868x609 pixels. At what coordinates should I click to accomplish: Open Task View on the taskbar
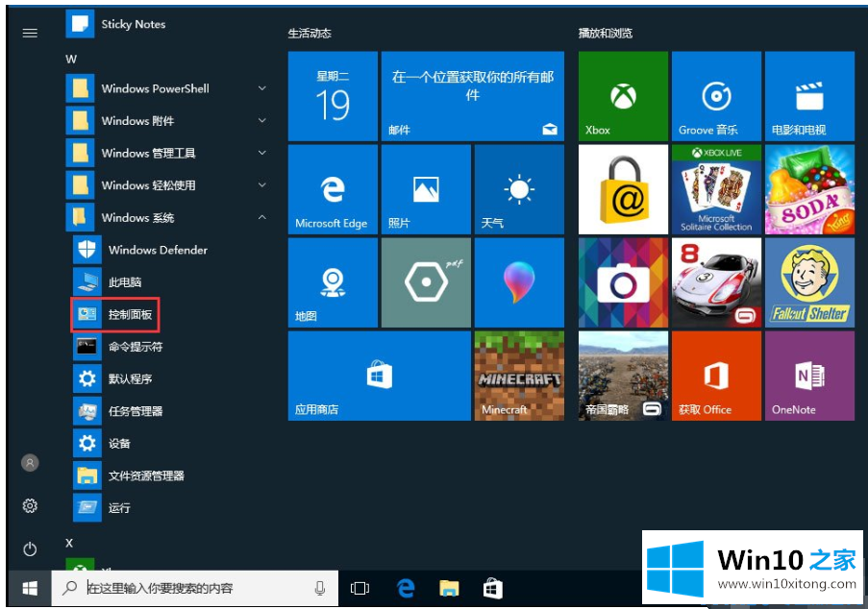click(360, 589)
